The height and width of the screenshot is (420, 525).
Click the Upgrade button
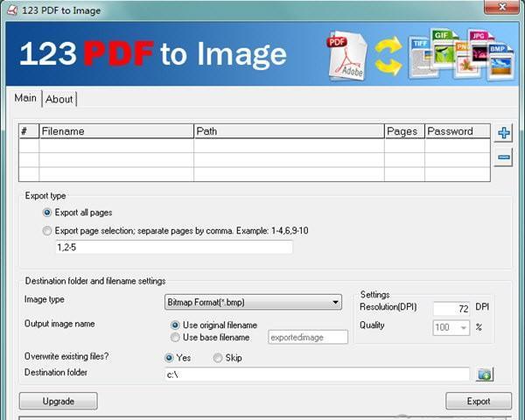59,401
